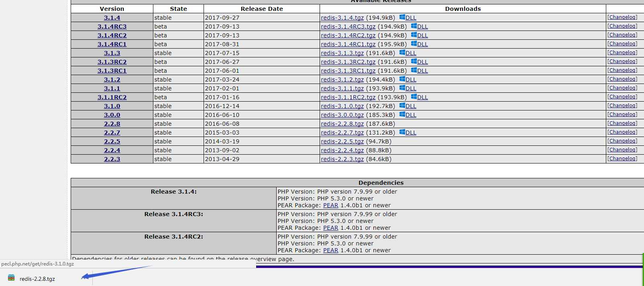The image size is (644, 286).
Task: View Changelog for version 2.2.5
Action: [x=622, y=141]
